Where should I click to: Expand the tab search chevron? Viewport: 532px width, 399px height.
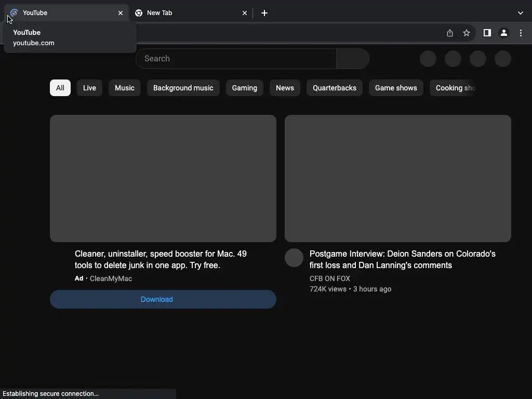pyautogui.click(x=521, y=13)
